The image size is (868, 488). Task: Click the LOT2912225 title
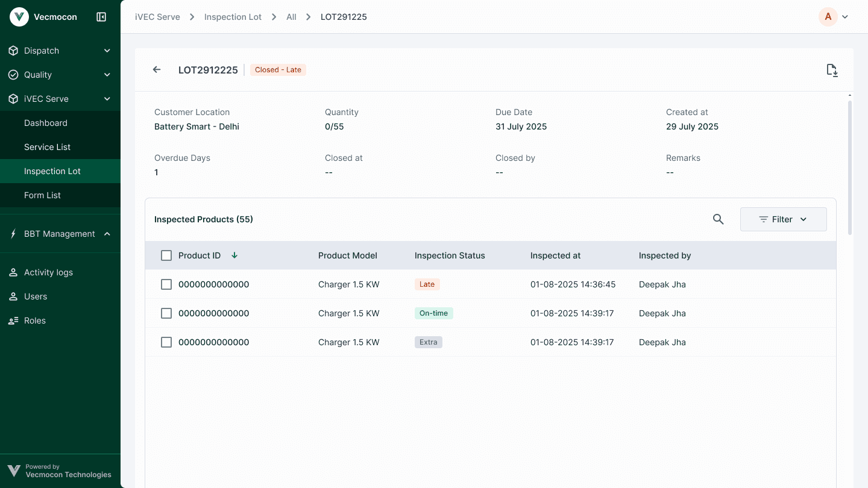pyautogui.click(x=208, y=70)
